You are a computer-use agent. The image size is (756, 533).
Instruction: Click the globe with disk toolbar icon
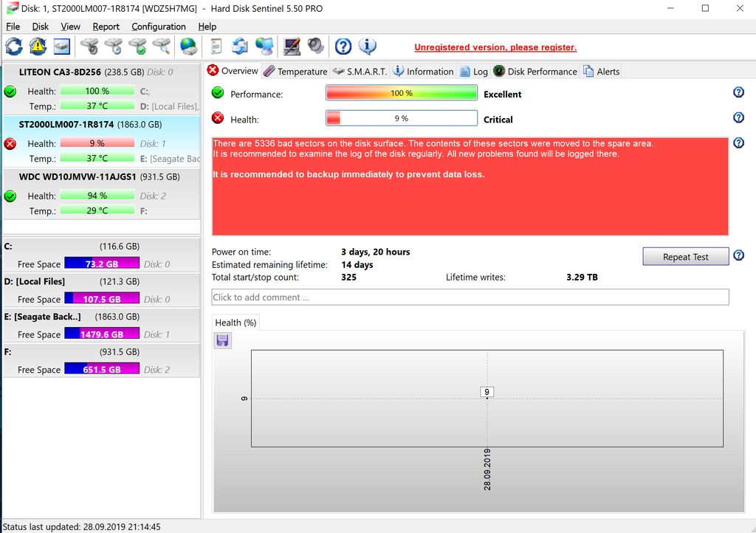[x=189, y=47]
